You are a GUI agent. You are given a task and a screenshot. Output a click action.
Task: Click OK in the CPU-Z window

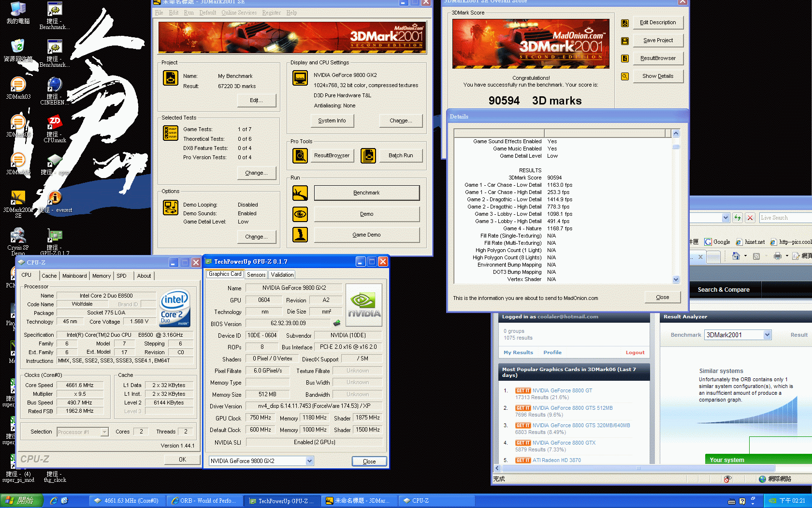[182, 459]
